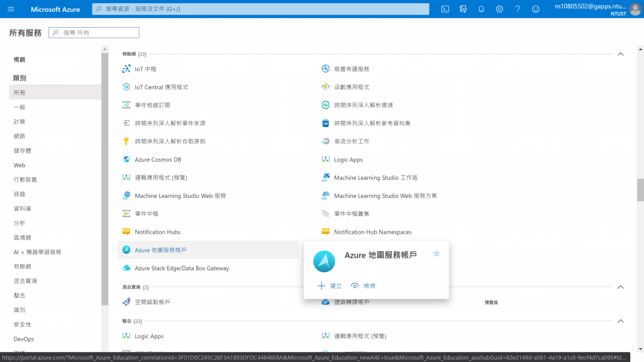
Task: Select the 所有 category
Action: coord(55,93)
